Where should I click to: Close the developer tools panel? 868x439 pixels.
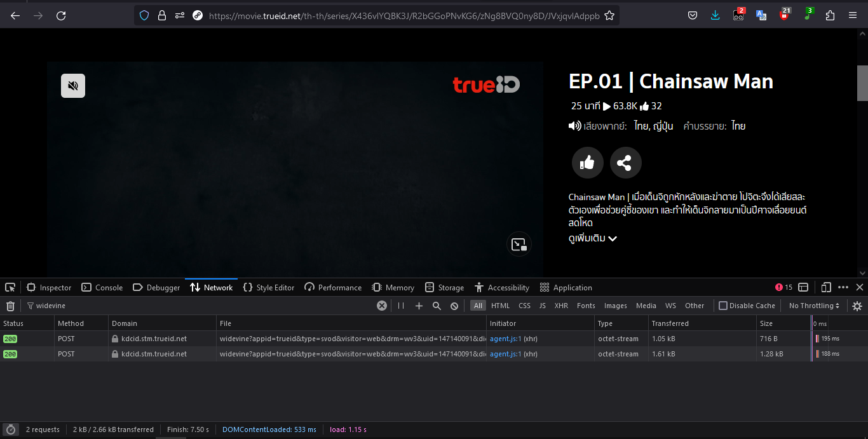860,288
